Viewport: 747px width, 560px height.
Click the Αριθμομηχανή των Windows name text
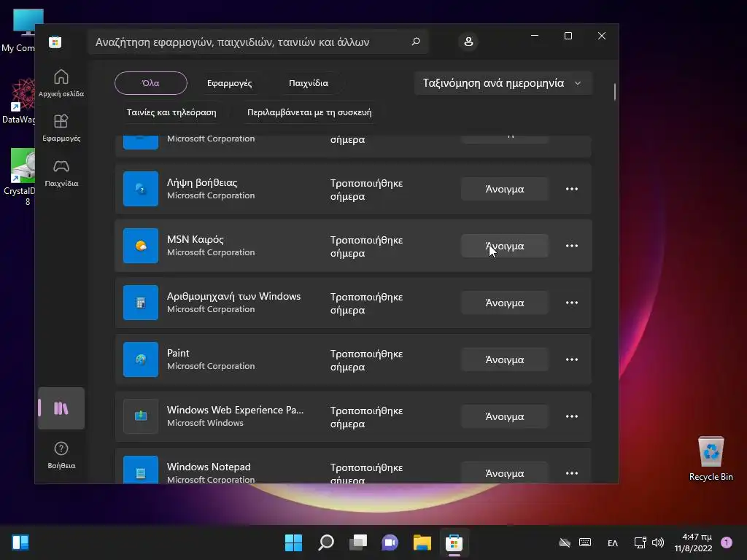pos(233,296)
